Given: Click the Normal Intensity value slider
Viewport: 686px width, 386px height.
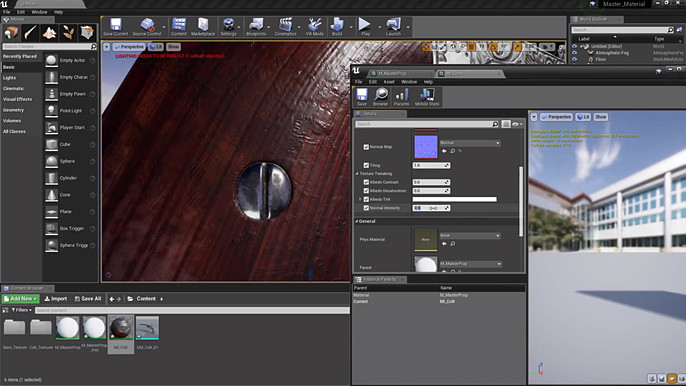Looking at the screenshot, I should 431,208.
